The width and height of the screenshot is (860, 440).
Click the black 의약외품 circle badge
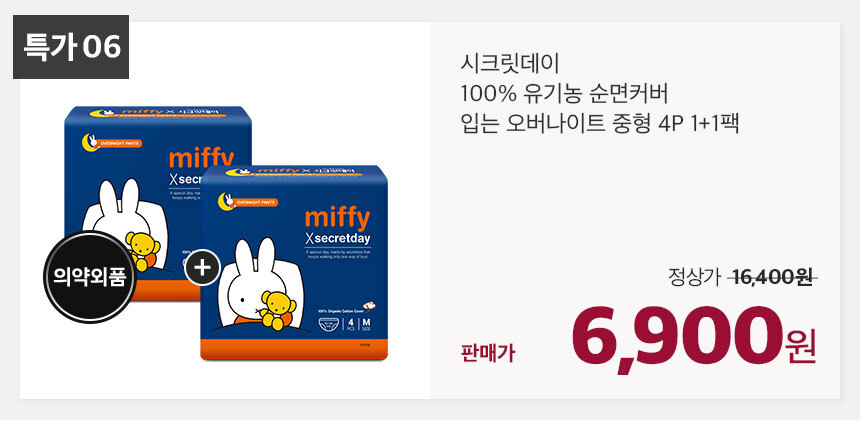(x=89, y=277)
